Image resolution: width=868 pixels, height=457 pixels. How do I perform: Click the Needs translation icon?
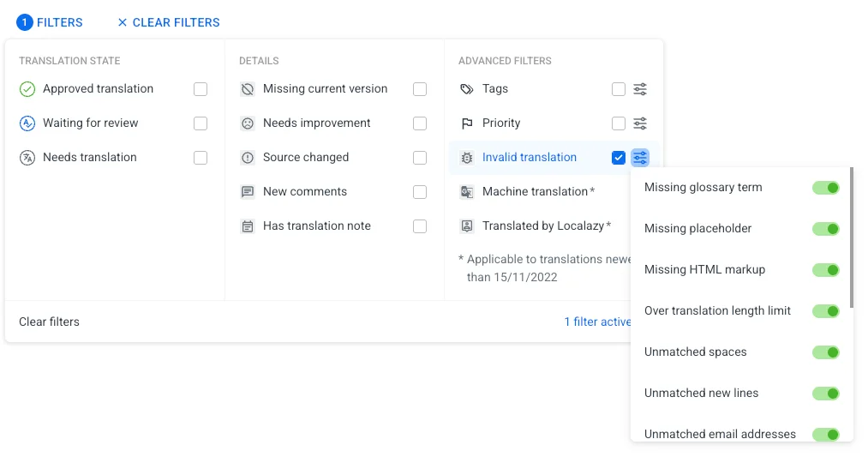(27, 158)
